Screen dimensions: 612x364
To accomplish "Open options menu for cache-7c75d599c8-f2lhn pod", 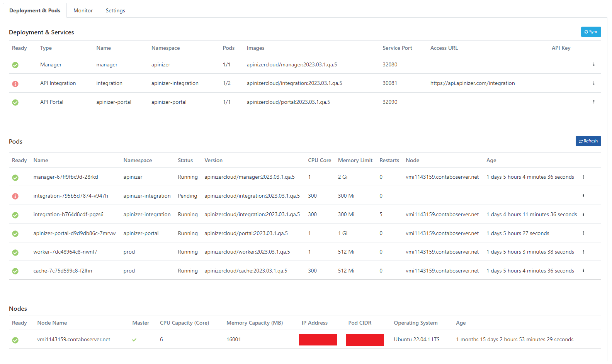I will pyautogui.click(x=583, y=271).
